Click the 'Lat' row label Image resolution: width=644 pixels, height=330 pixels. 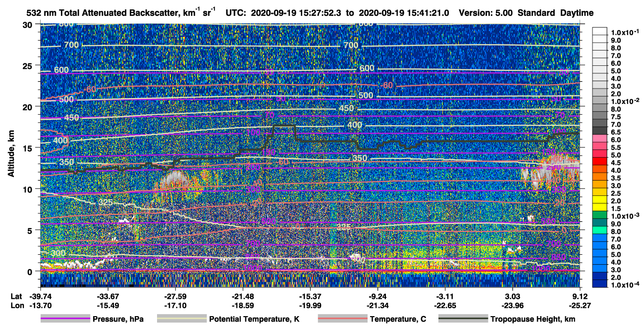click(16, 296)
